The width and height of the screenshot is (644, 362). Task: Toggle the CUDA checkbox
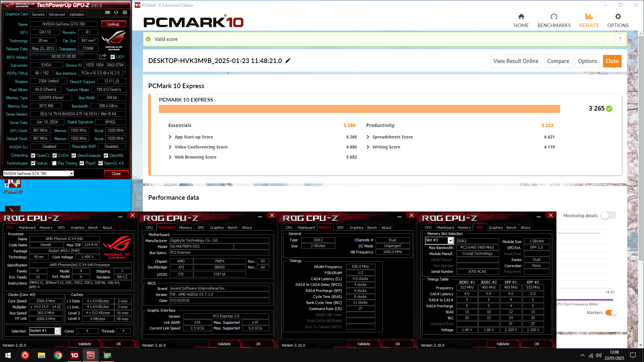tap(54, 156)
